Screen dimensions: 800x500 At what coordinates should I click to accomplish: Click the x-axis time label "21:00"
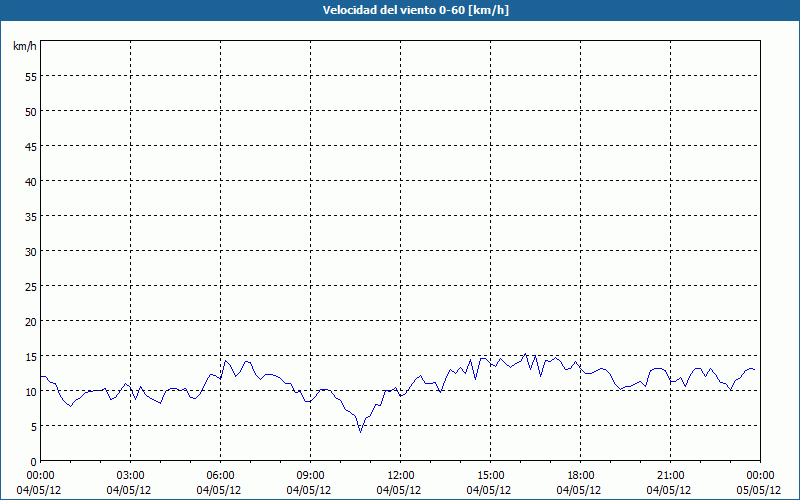(670, 476)
